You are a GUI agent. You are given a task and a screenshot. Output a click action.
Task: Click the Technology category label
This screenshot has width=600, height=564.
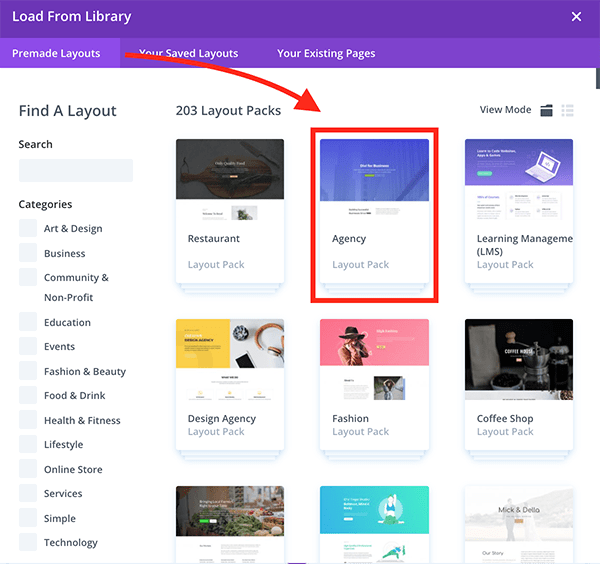71,543
